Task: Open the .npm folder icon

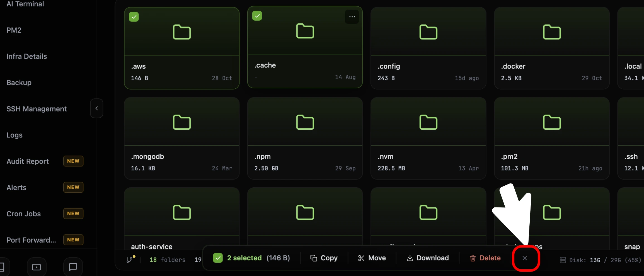Action: tap(305, 122)
